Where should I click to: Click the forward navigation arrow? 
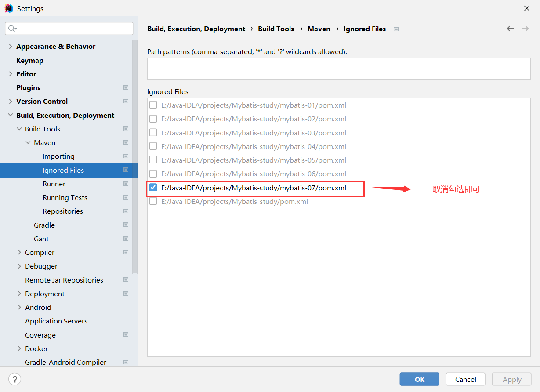point(525,29)
